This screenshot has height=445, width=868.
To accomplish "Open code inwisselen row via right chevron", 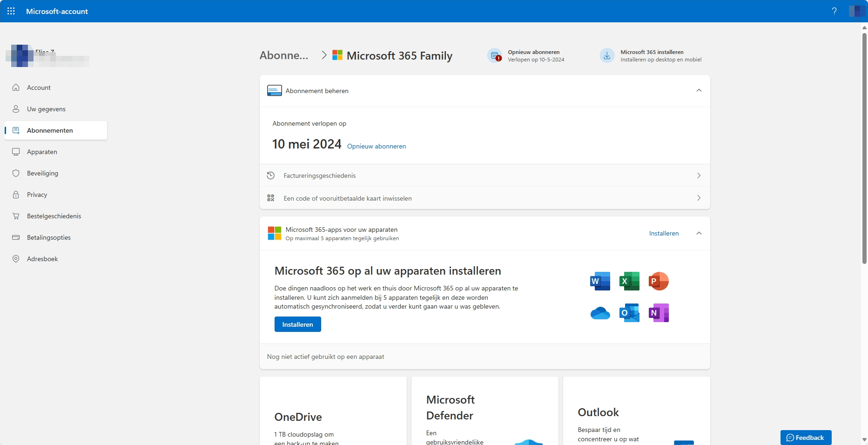I will tap(699, 198).
